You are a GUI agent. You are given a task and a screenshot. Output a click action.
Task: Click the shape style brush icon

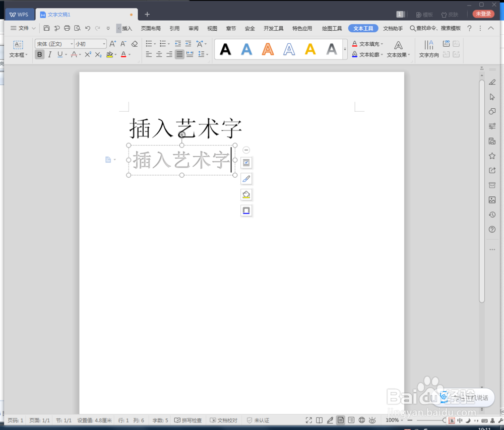pyautogui.click(x=246, y=179)
